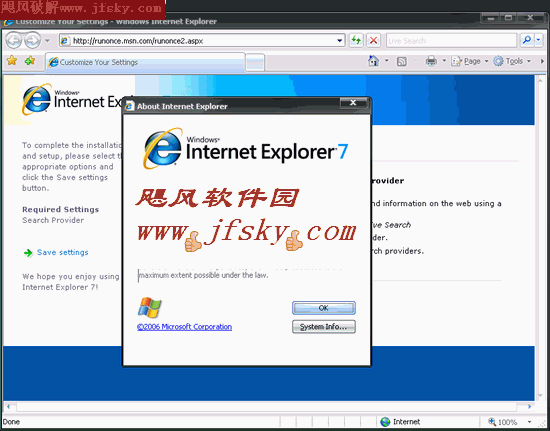
Task: Click the magnifier Search button
Action: pos(526,41)
